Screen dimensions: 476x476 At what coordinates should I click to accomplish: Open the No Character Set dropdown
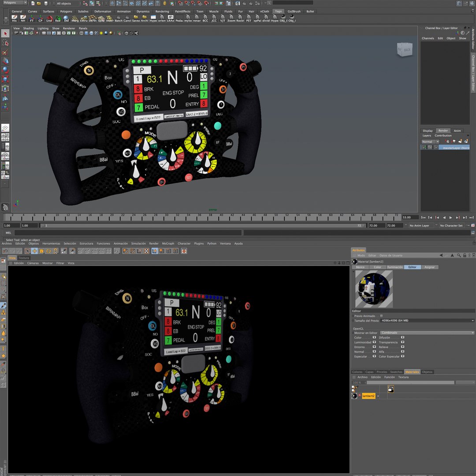[451, 226]
